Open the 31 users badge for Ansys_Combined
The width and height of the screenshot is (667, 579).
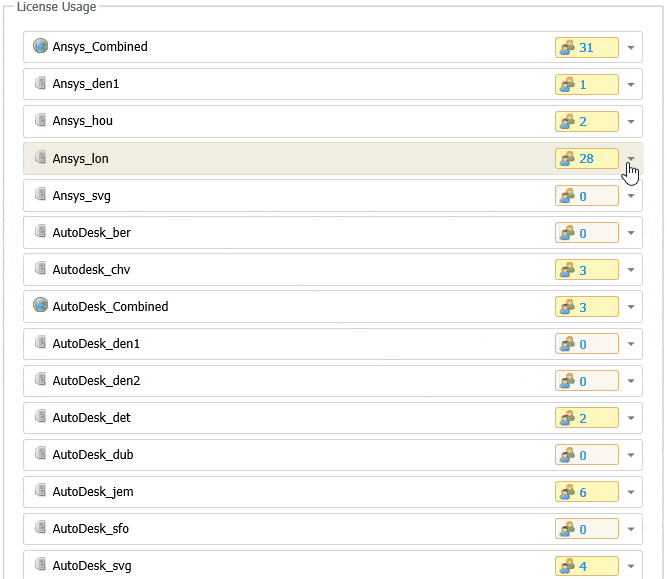(587, 47)
